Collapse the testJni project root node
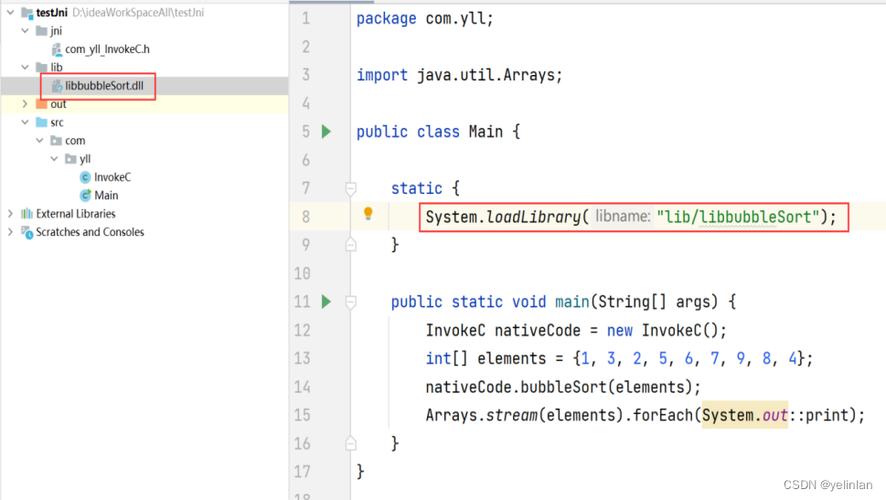This screenshot has height=500, width=886. (x=11, y=13)
